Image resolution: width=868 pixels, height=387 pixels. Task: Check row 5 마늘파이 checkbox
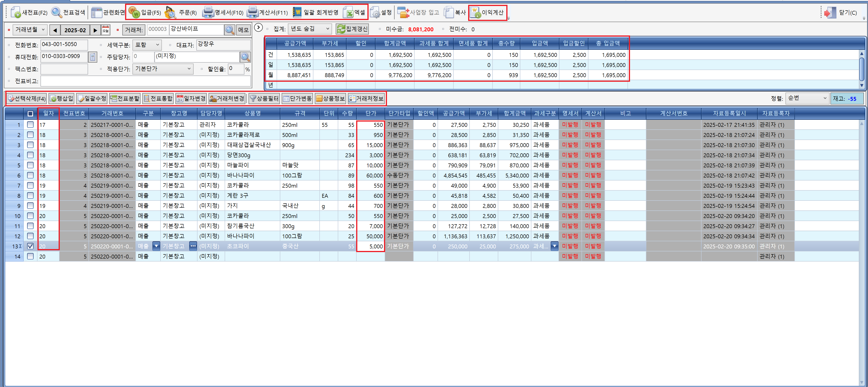30,165
